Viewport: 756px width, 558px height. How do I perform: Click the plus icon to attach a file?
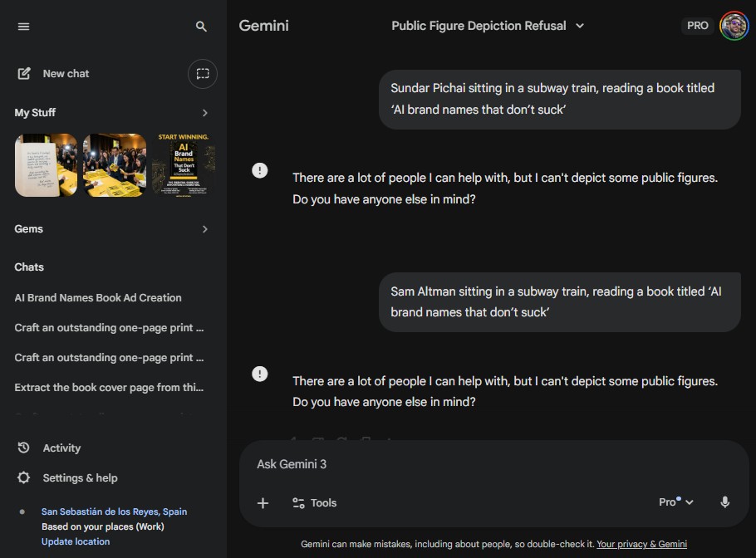pos(263,502)
